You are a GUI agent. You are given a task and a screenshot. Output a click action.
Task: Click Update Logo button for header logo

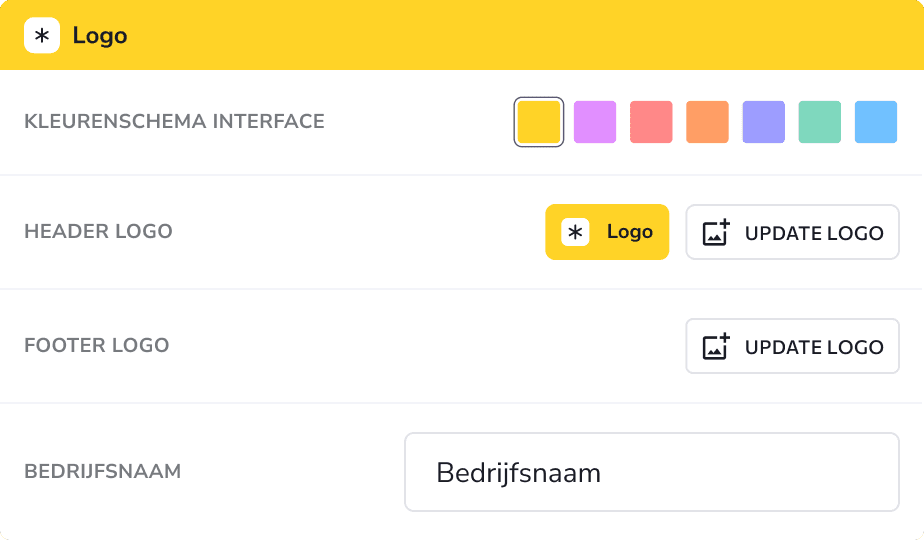793,232
